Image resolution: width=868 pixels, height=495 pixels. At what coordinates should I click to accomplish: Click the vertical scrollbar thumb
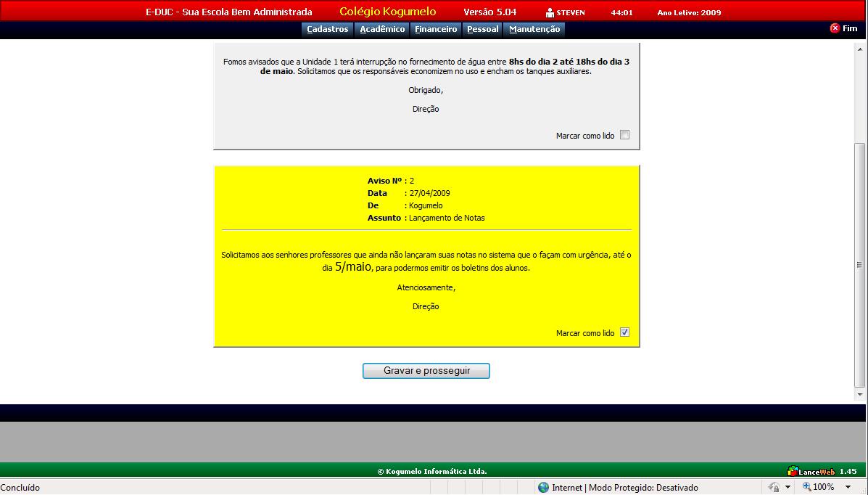pos(860,265)
